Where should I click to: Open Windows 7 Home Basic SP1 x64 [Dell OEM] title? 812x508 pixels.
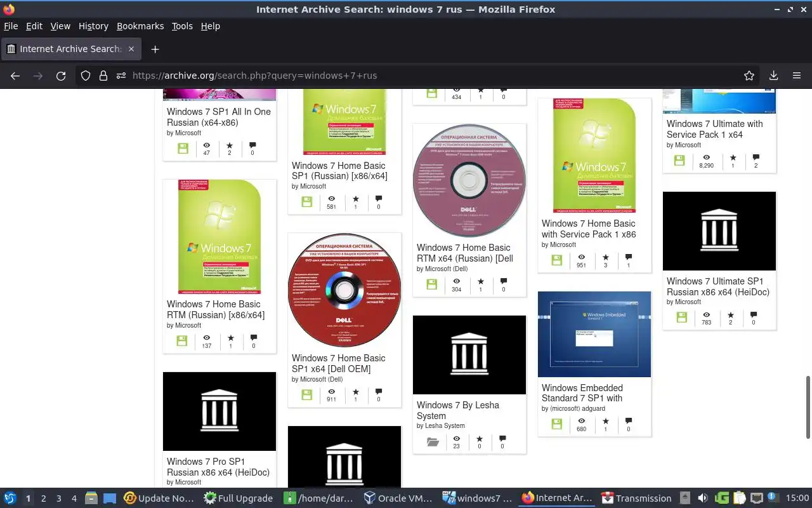(339, 363)
